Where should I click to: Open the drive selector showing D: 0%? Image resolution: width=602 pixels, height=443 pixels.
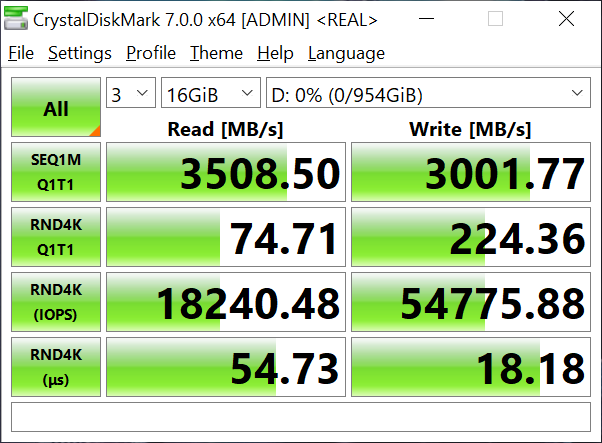pos(428,93)
